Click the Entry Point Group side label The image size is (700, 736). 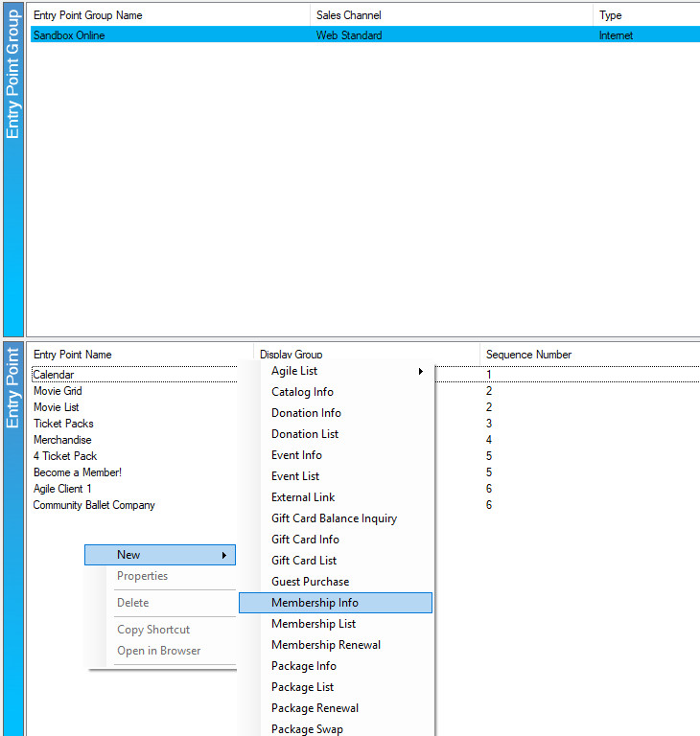13,74
